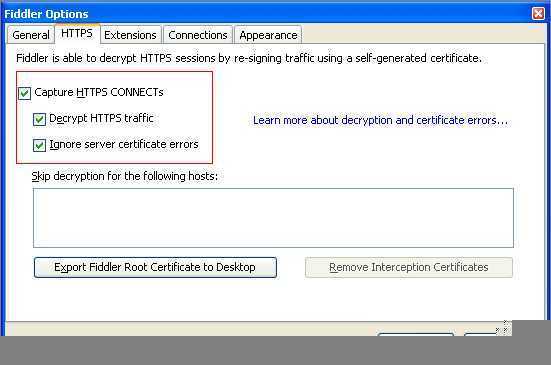
Task: Click Remove Interception Certificates button
Action: [409, 267]
